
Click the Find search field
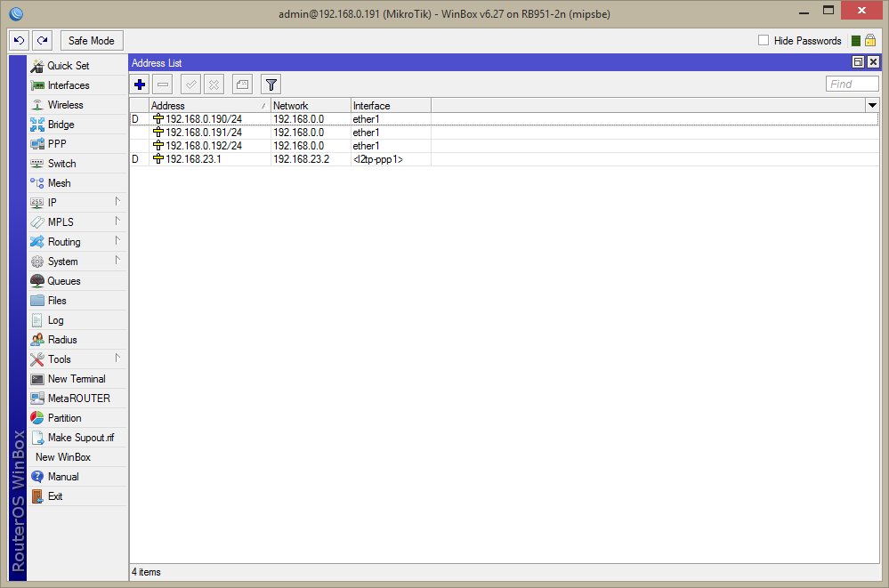click(x=853, y=84)
